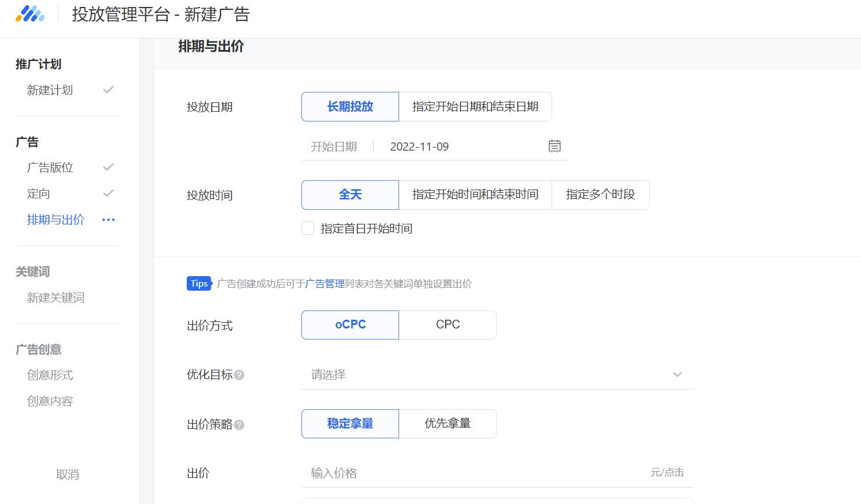Open 创意形式 step in sidebar
Screen dimensions: 861x504
click(50, 375)
